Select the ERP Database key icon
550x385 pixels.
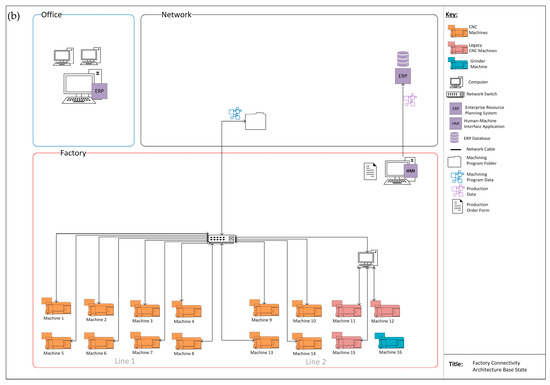click(454, 138)
